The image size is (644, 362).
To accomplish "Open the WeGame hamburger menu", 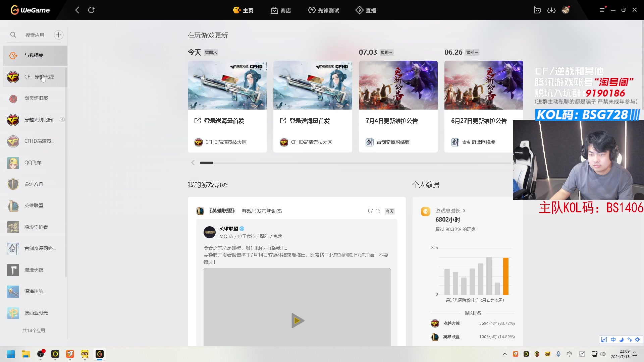I will click(x=602, y=10).
